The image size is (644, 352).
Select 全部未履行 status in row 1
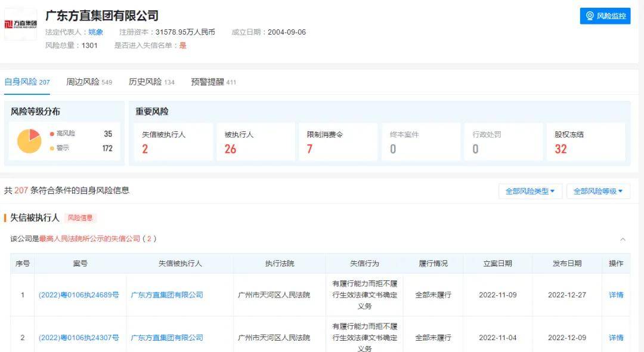click(434, 295)
